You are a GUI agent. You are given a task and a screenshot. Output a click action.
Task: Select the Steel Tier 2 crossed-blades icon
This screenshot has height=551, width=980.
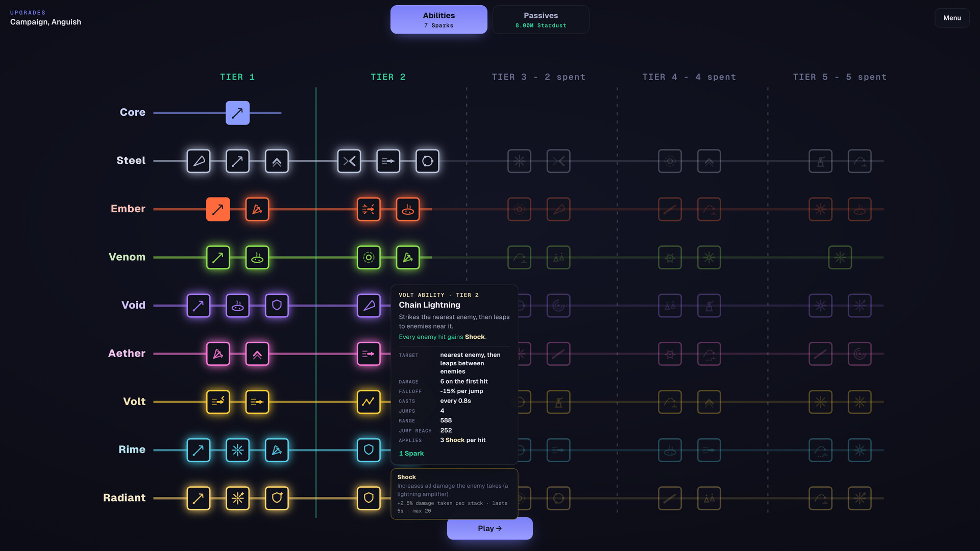pos(349,161)
